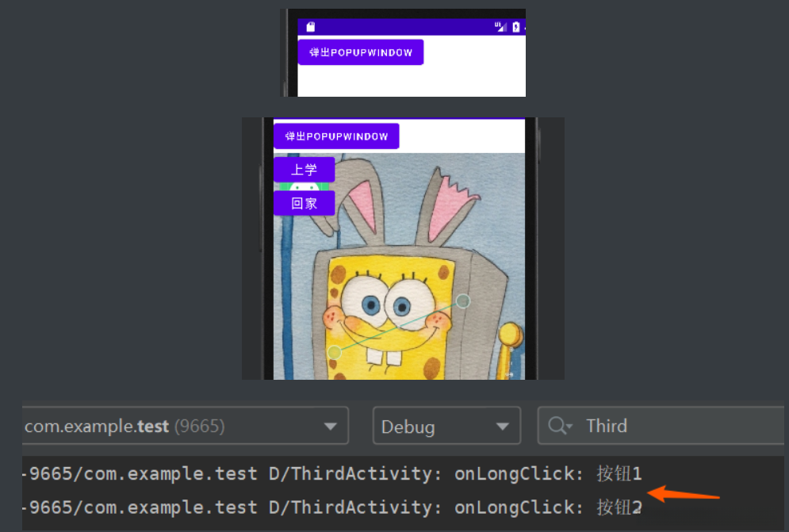Tap the 回家 popup button
The image size is (789, 532).
304,203
